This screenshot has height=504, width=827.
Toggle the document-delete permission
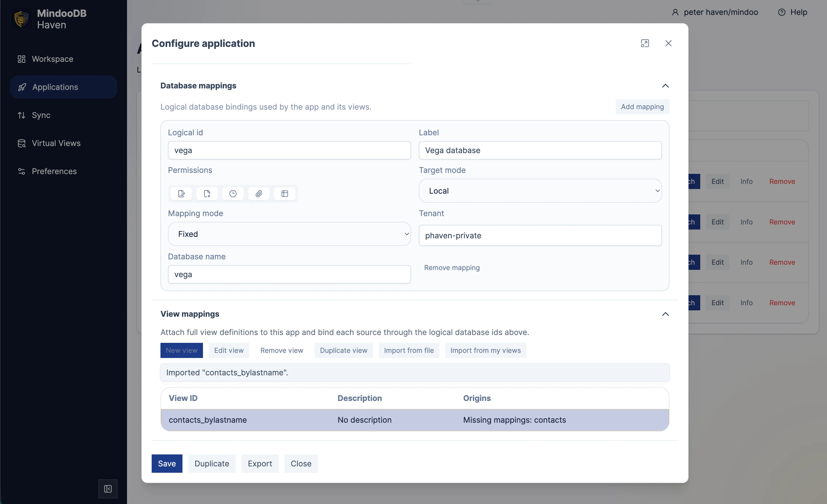[207, 194]
